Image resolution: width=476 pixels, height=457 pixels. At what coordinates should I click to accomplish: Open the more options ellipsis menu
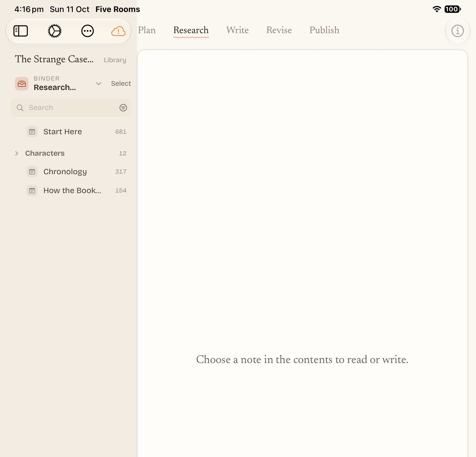pyautogui.click(x=88, y=31)
